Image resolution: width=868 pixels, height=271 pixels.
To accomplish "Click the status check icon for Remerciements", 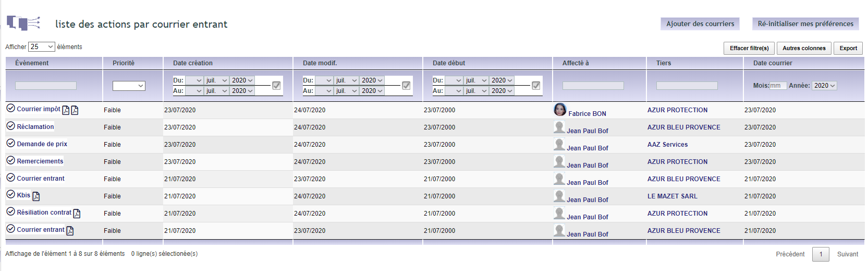I will [x=10, y=160].
